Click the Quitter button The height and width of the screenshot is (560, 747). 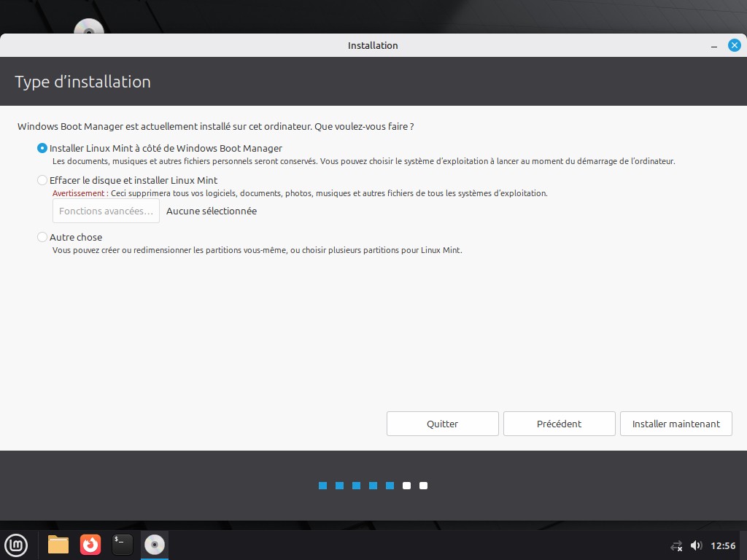point(442,424)
